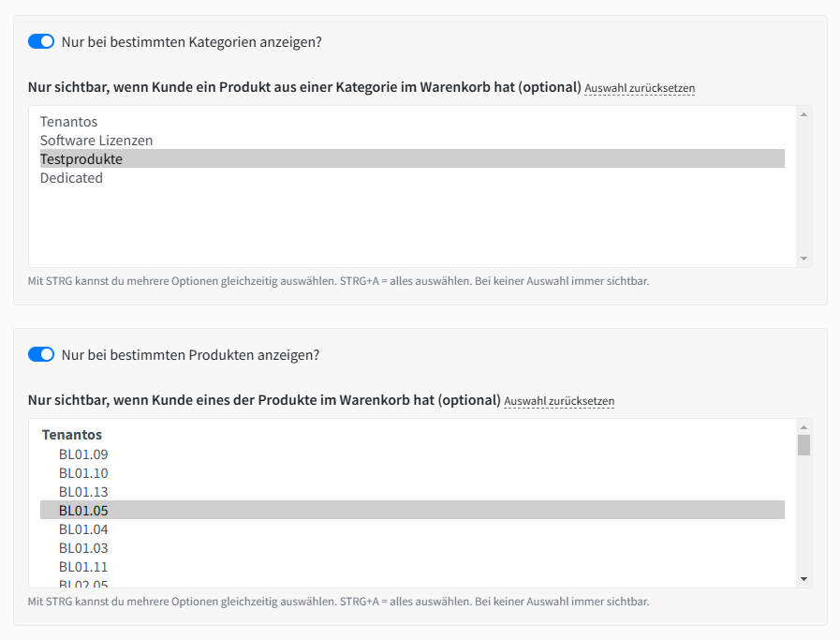Image resolution: width=840 pixels, height=640 pixels.
Task: Select product BL01.13 in the list
Action: 83,492
